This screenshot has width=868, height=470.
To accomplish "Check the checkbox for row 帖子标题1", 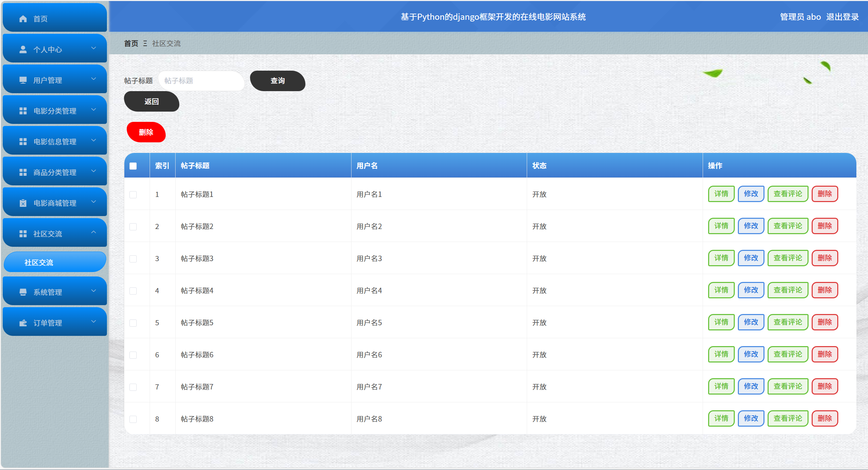I will click(133, 195).
